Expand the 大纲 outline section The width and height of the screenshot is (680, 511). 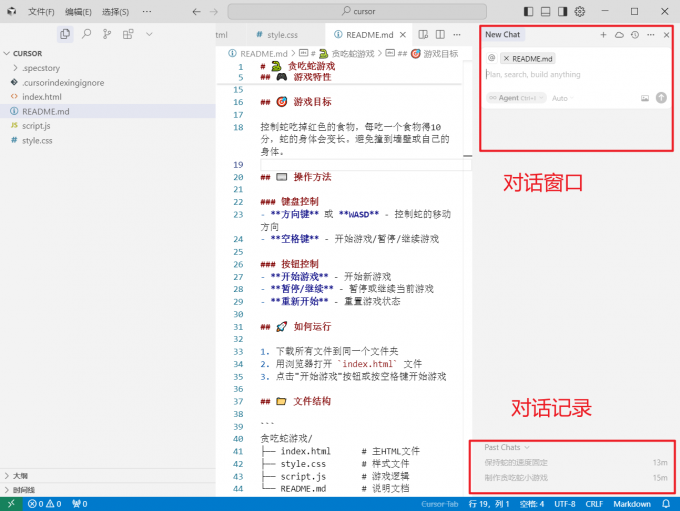tap(20, 476)
